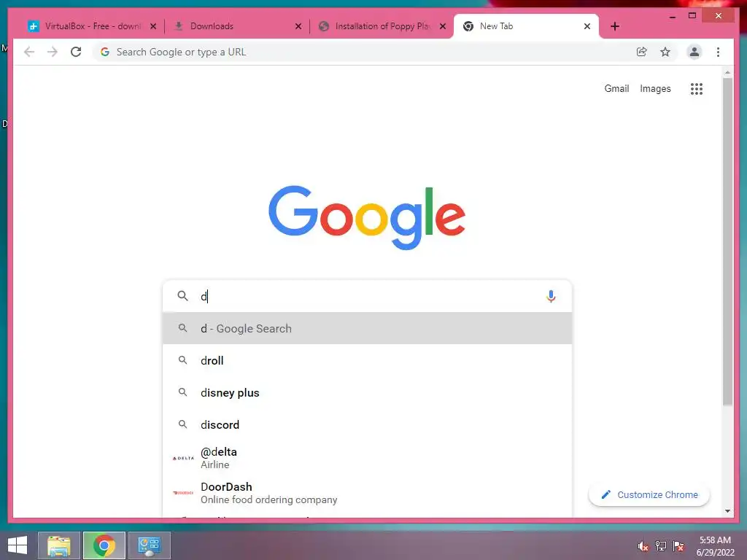Viewport: 747px width, 560px height.
Task: Click the page's vertical scrollbar thumb
Action: [x=727, y=242]
